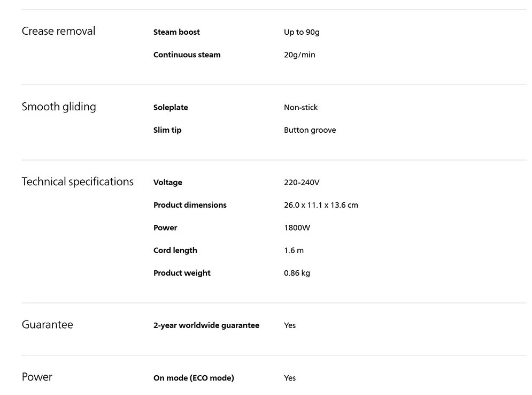Select the 1800W power value

(x=297, y=227)
